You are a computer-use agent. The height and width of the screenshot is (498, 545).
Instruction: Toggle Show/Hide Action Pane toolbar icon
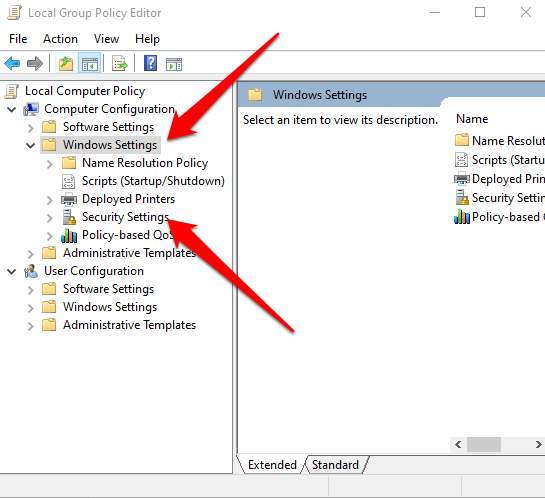click(174, 64)
